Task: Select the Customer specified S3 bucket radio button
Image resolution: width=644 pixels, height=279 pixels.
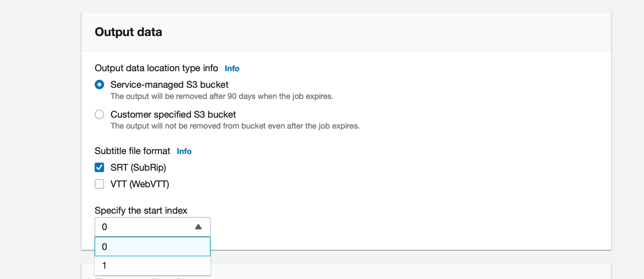Action: (x=100, y=114)
